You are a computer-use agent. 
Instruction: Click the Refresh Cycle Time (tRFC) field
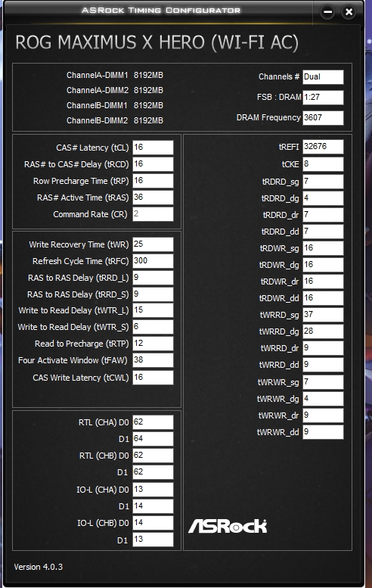point(153,261)
